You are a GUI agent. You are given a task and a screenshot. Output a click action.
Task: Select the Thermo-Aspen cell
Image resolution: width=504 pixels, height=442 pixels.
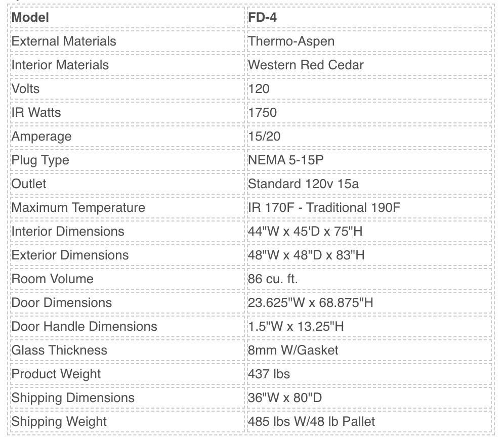click(291, 41)
